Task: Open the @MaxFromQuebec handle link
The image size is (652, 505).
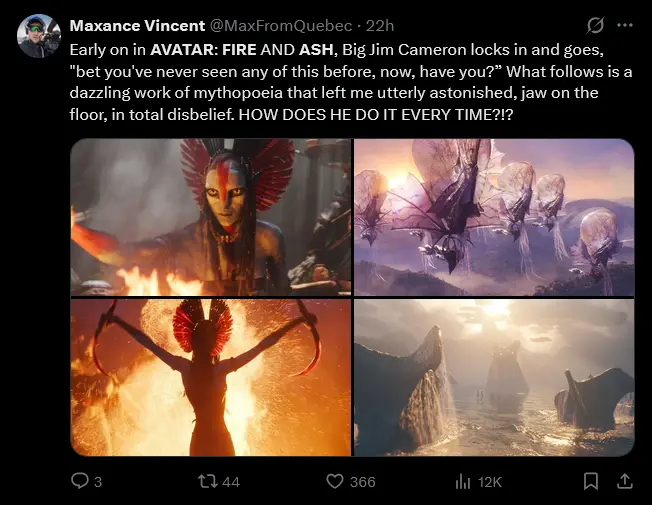Action: click(281, 26)
